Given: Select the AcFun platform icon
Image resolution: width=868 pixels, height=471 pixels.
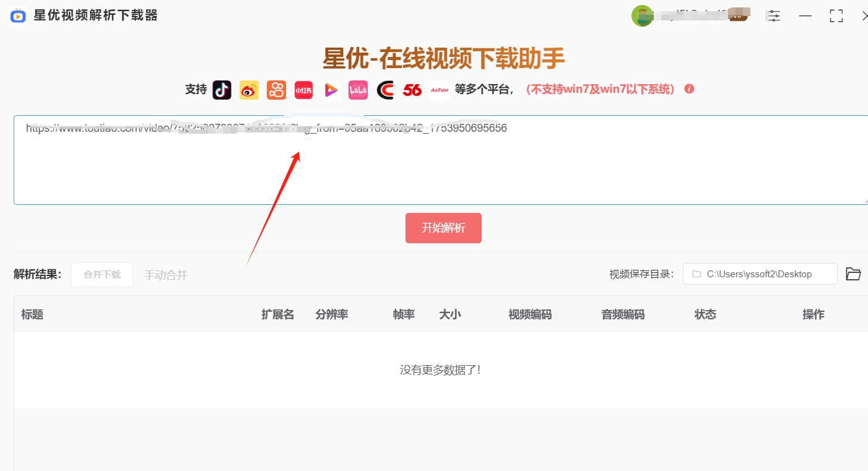Looking at the screenshot, I should 440,90.
